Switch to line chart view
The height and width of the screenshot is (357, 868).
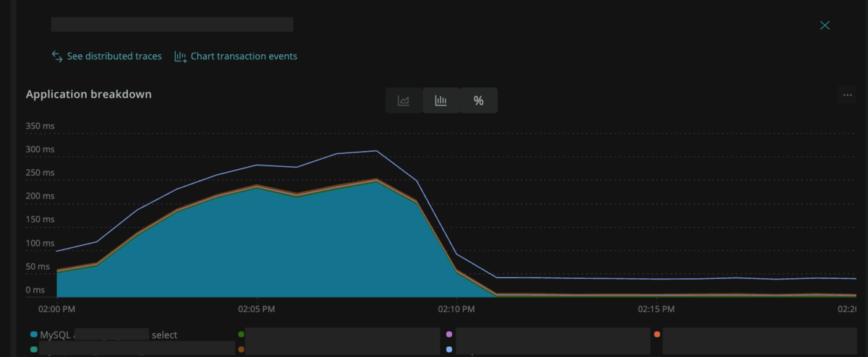(x=404, y=100)
